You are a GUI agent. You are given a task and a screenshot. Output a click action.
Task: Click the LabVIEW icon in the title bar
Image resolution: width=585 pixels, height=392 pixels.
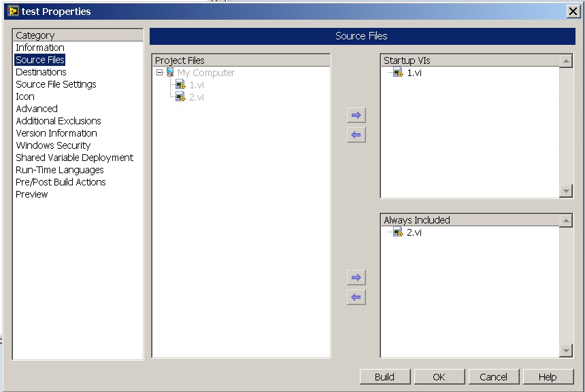[x=13, y=11]
